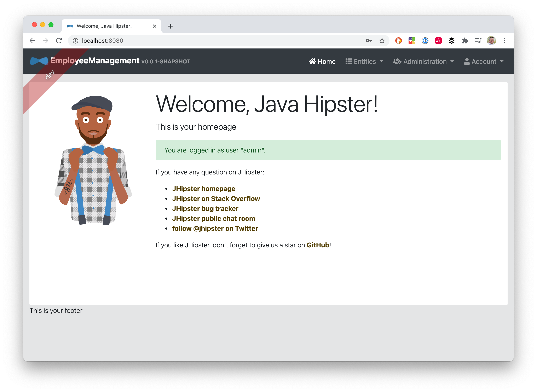Open the Chrome extensions puzzle piece menu
Image resolution: width=537 pixels, height=392 pixels.
coord(465,41)
